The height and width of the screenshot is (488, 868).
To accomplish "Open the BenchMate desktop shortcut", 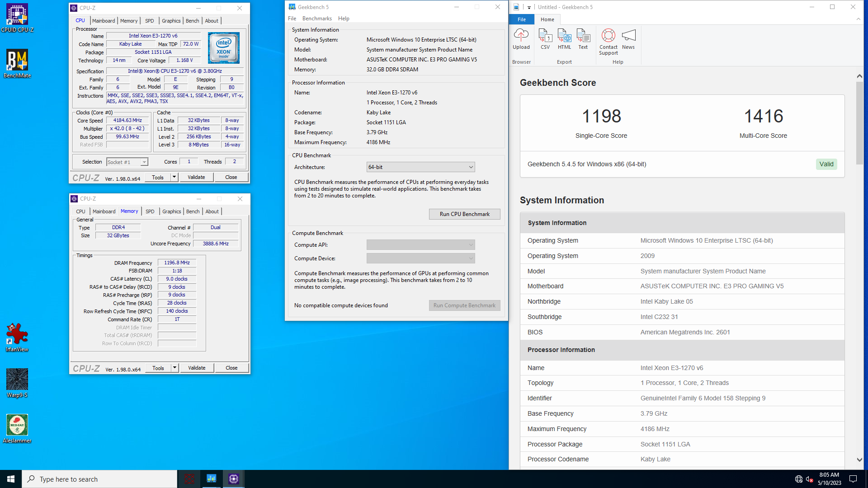I will click(17, 64).
